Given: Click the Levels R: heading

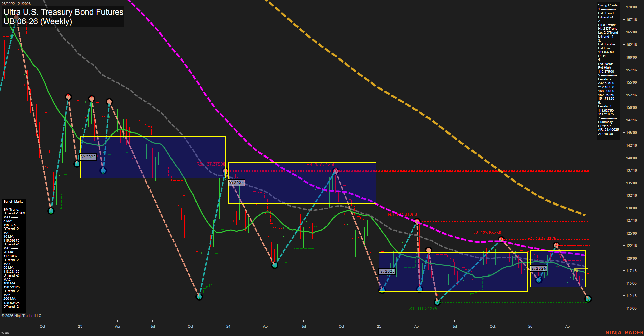Looking at the screenshot, I should click(x=605, y=79).
